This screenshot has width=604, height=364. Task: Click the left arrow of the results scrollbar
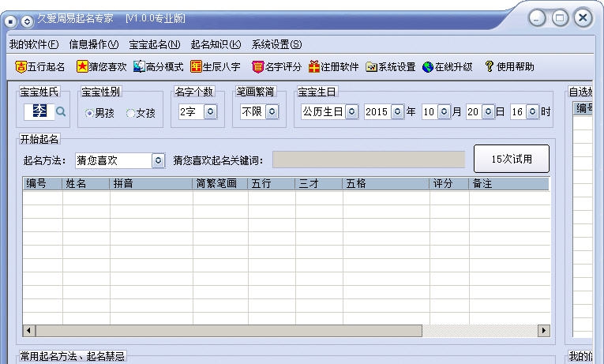pos(29,331)
